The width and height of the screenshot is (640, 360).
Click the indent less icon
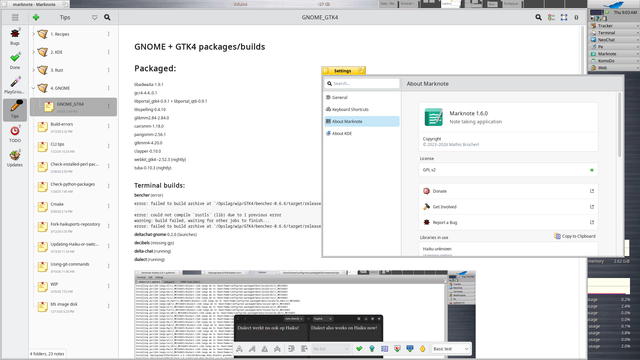point(304,349)
